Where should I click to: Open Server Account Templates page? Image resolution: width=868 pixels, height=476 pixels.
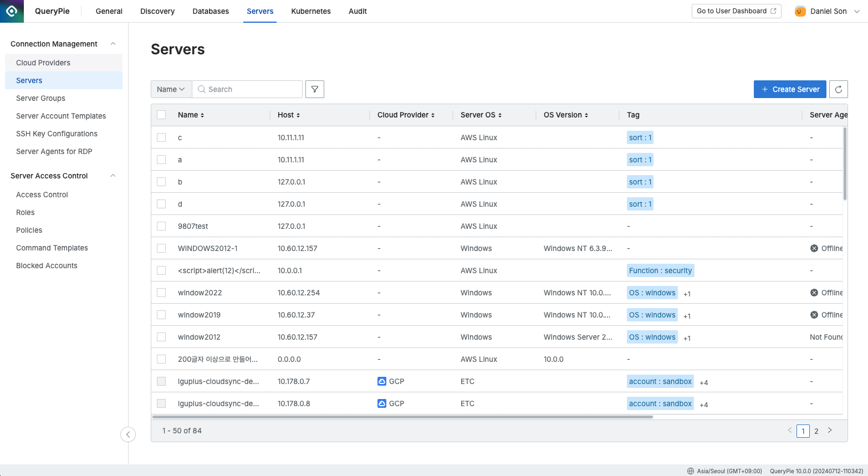tap(64, 116)
